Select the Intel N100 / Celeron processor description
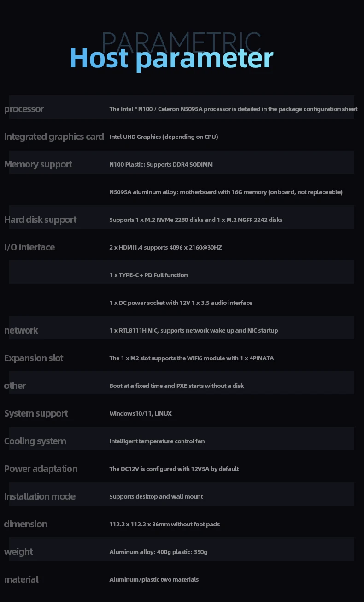 pos(233,109)
